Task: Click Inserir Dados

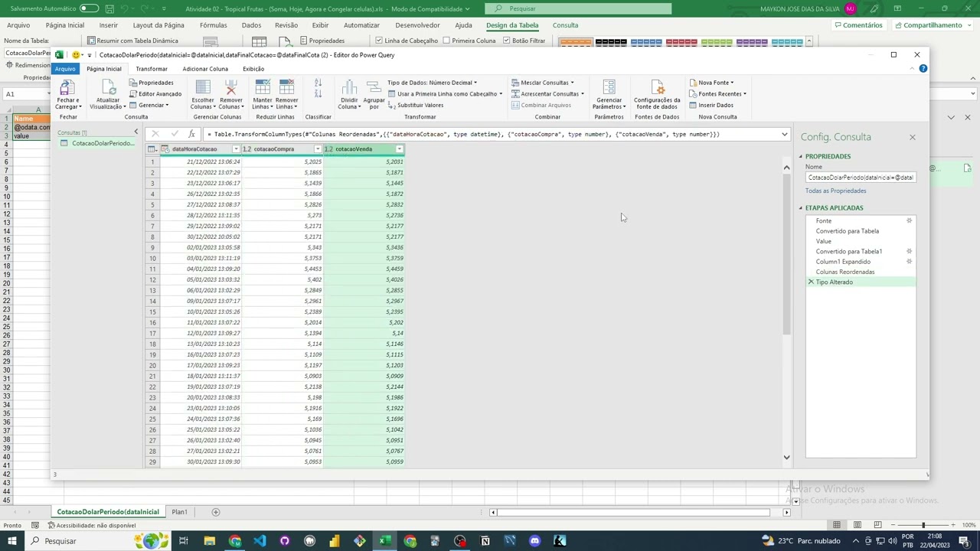Action: tap(711, 106)
